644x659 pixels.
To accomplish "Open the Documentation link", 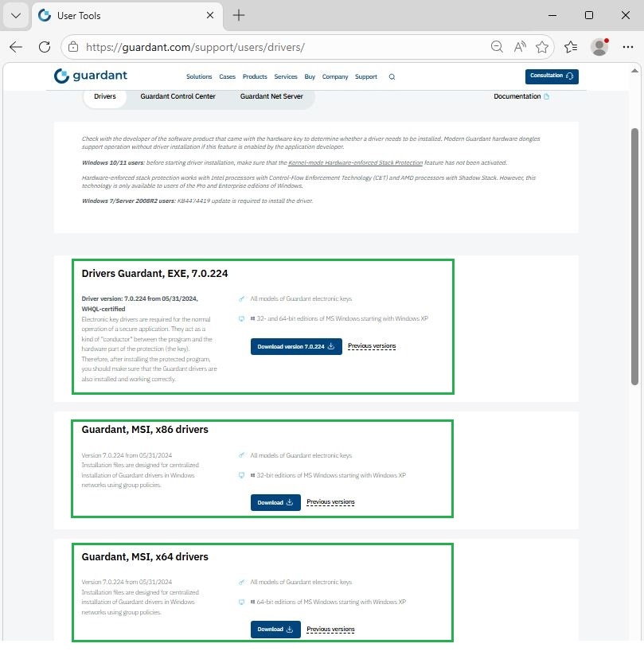I will (521, 96).
